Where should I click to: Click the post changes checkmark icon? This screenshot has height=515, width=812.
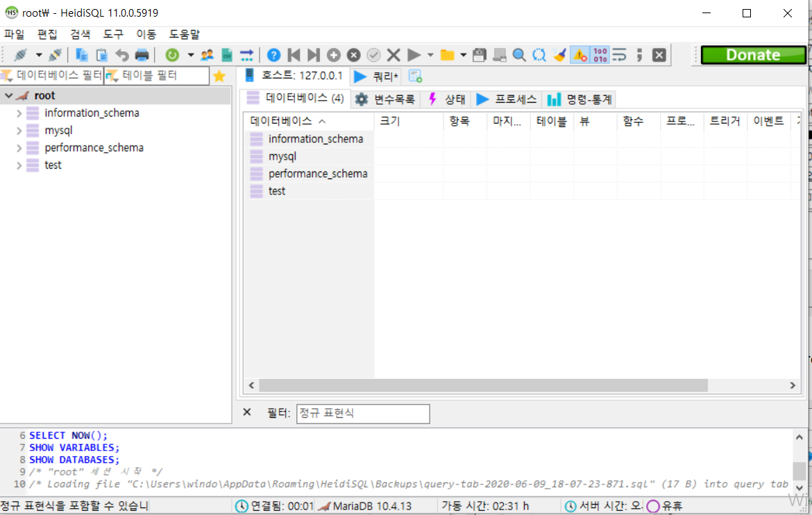tap(373, 55)
